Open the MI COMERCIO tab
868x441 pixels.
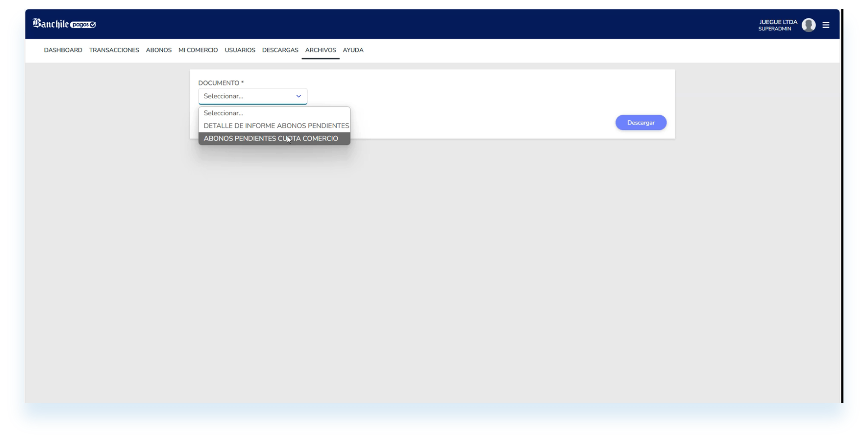tap(198, 50)
